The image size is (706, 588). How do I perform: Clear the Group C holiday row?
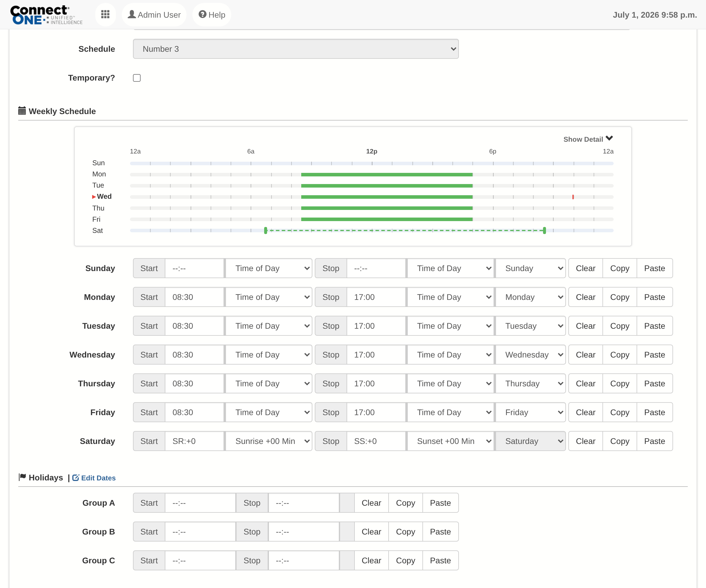371,560
